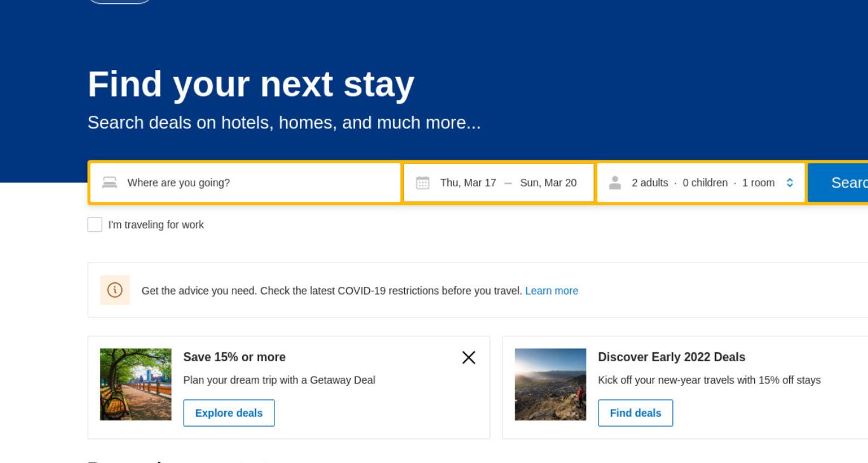The image size is (868, 463).
Task: Open check-out date Sun, Mar 20
Action: pos(548,183)
